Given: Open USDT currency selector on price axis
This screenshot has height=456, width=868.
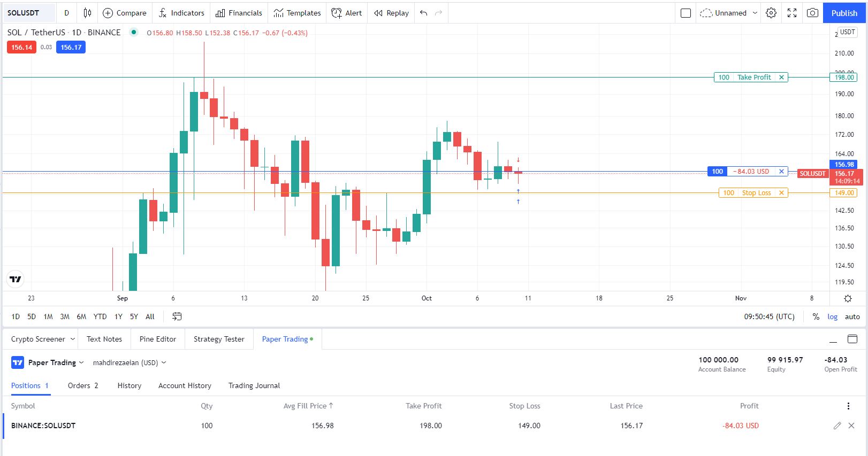Looking at the screenshot, I should point(847,32).
